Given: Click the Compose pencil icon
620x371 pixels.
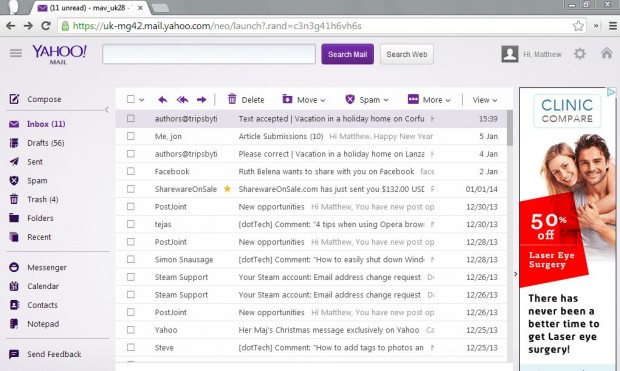Looking at the screenshot, I should 14,99.
